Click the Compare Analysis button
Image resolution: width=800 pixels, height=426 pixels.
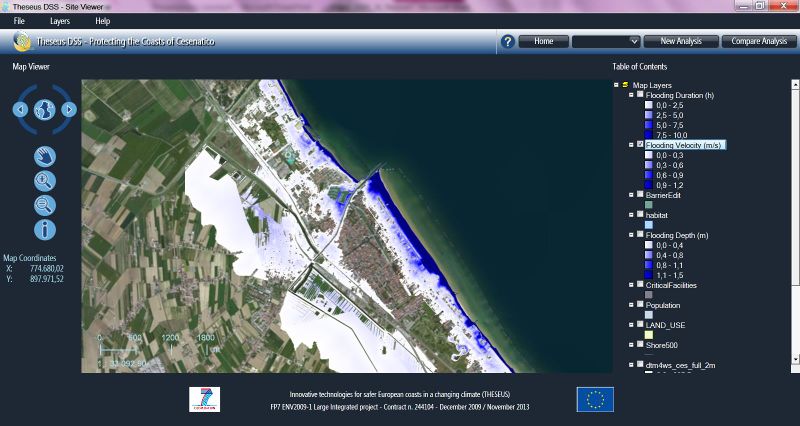pyautogui.click(x=759, y=42)
